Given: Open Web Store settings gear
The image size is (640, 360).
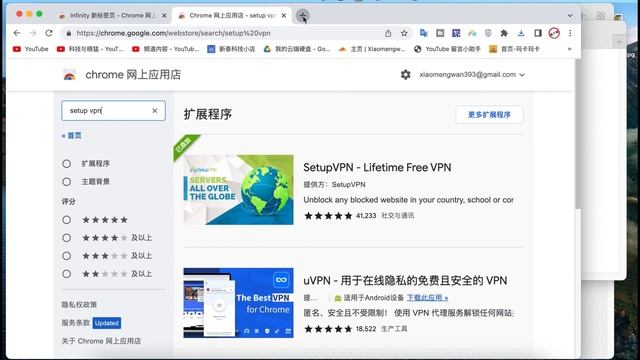Looking at the screenshot, I should pos(405,75).
